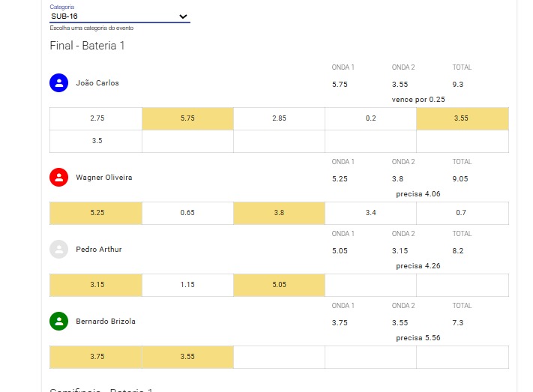Select the highlighted 5.05 cell for Pedro Arthur
This screenshot has height=392, width=533.
pos(279,285)
